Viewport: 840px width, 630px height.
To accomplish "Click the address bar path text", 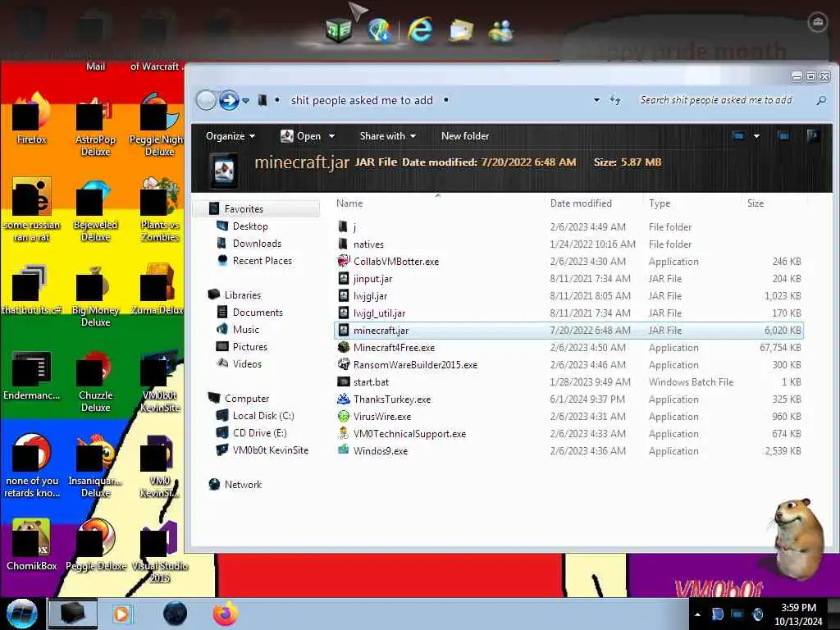I will point(362,100).
